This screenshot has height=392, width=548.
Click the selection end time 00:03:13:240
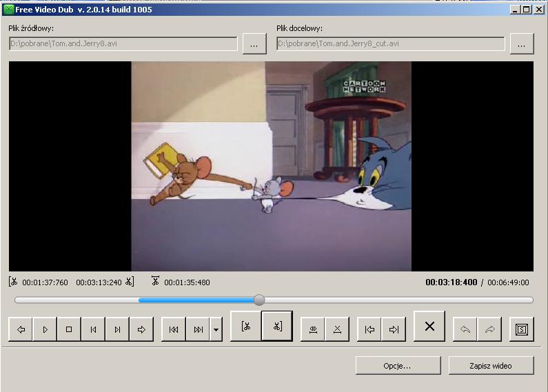(x=99, y=282)
